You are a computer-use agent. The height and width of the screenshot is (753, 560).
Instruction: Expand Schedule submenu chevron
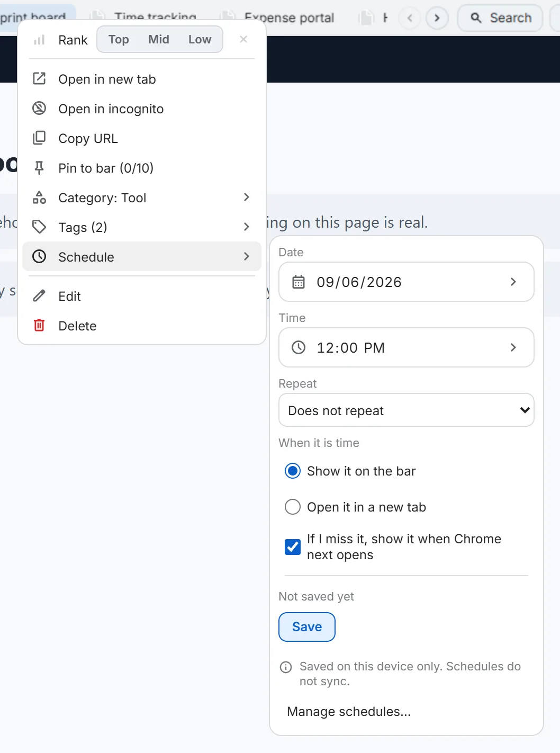pos(246,256)
